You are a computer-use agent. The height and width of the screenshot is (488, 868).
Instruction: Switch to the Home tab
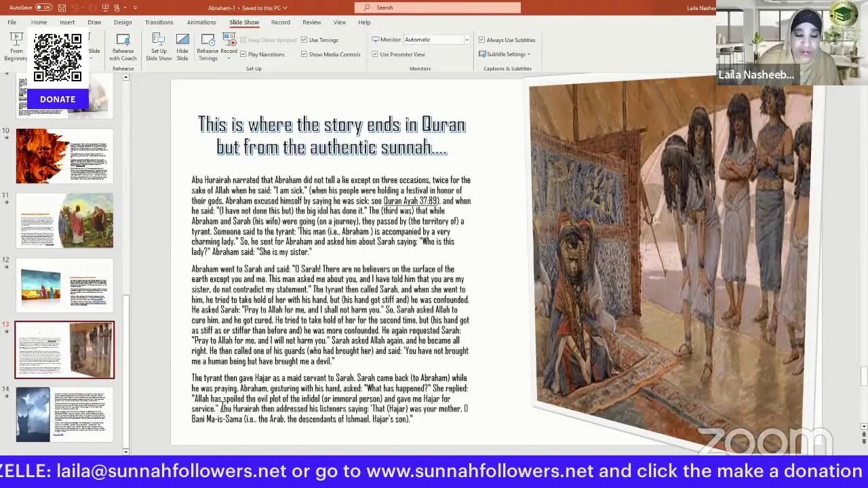tap(39, 22)
